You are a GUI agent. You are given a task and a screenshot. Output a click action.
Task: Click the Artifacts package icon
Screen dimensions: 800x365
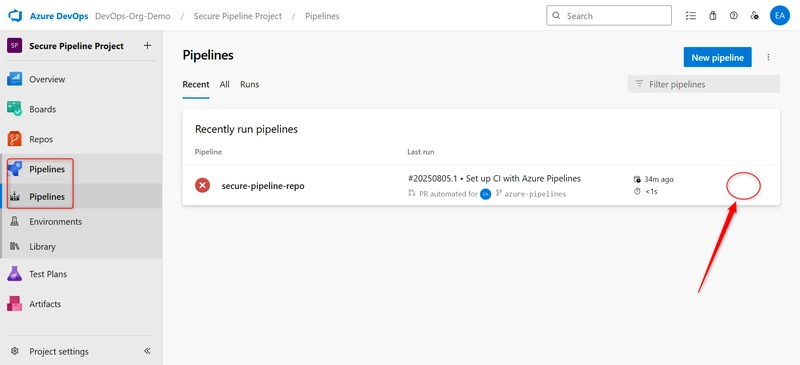(14, 303)
